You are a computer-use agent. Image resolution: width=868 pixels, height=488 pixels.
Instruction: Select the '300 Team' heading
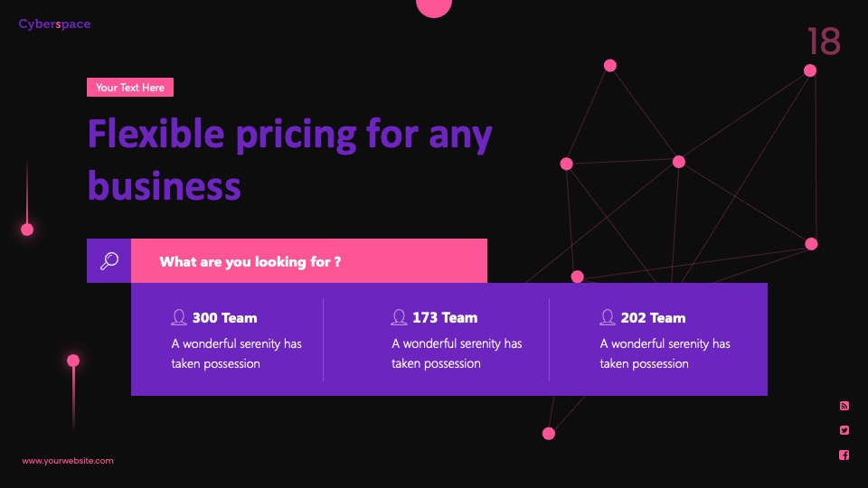tap(225, 317)
